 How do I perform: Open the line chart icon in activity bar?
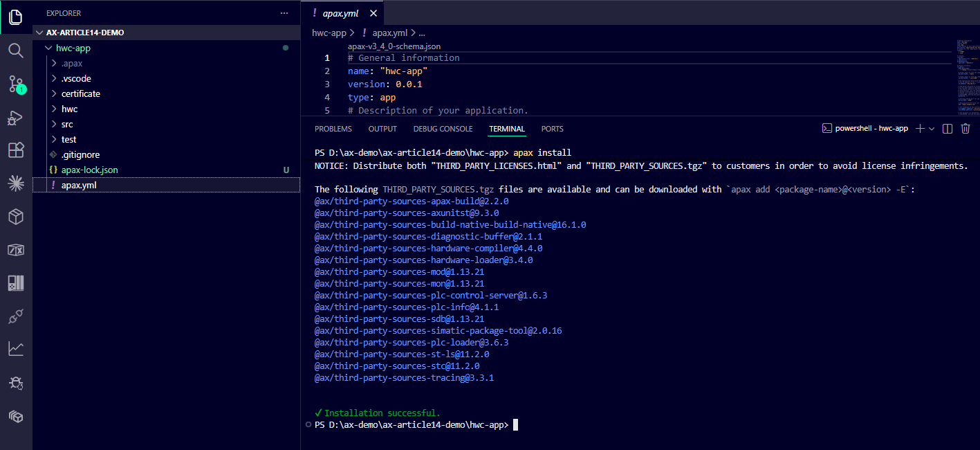(15, 349)
